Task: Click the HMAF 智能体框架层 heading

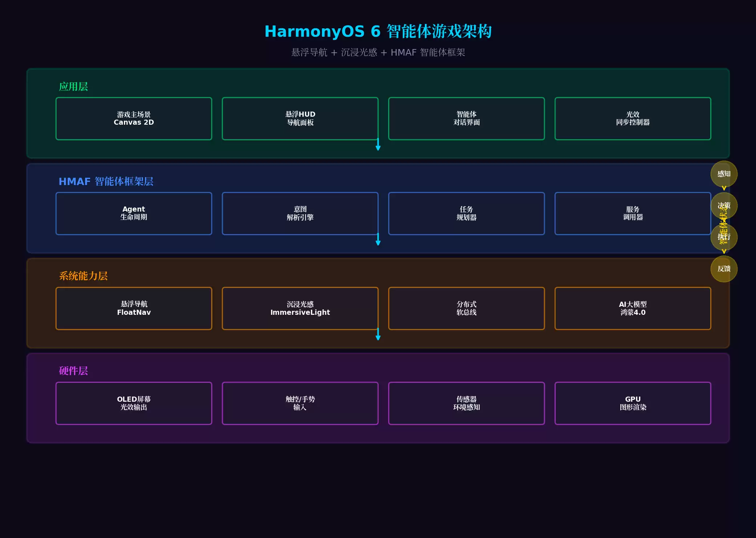Action: point(106,181)
